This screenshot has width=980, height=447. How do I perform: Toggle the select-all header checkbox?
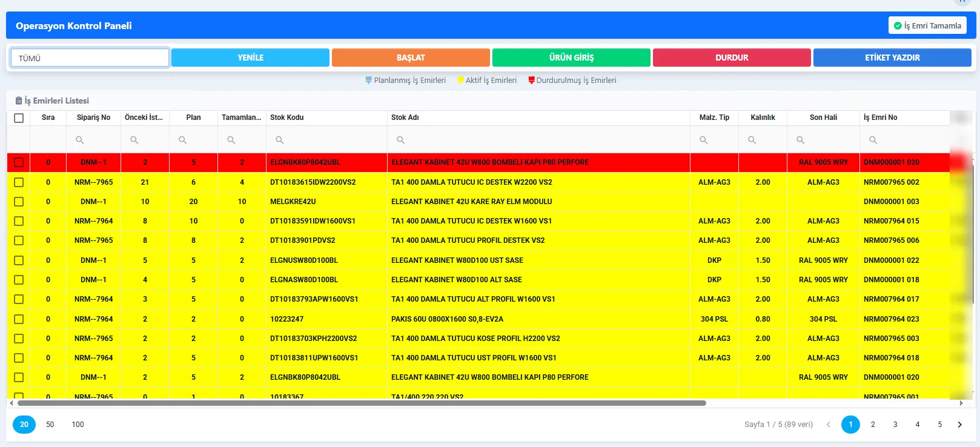coord(19,118)
